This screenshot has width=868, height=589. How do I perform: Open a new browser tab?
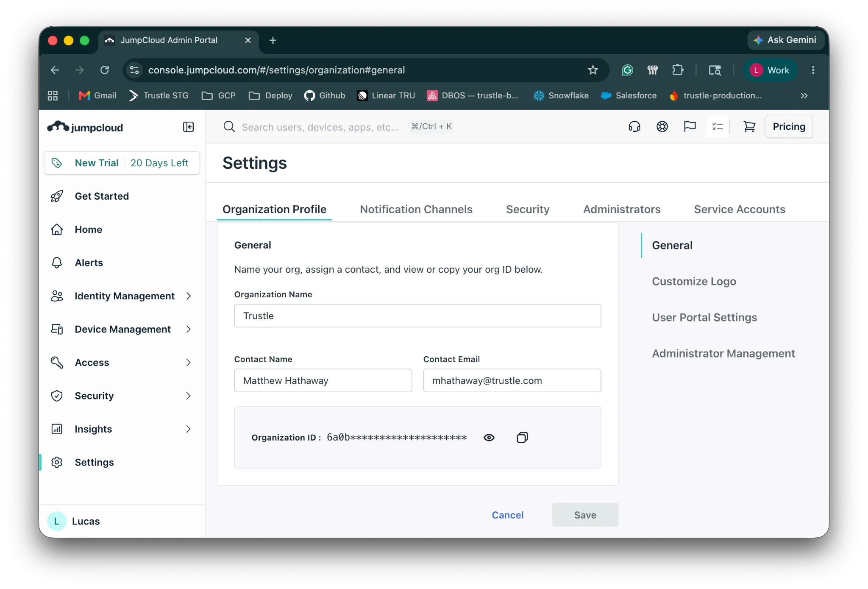click(x=273, y=40)
